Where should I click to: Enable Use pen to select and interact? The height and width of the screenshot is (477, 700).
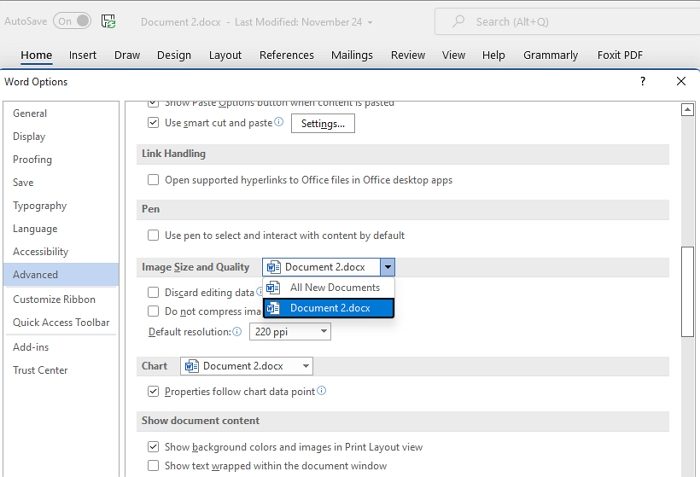(153, 235)
